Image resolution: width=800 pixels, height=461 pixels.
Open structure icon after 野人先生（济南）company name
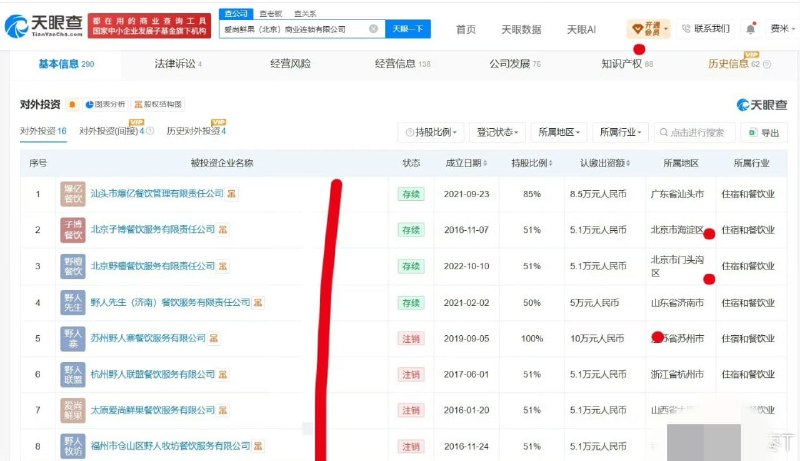[258, 302]
